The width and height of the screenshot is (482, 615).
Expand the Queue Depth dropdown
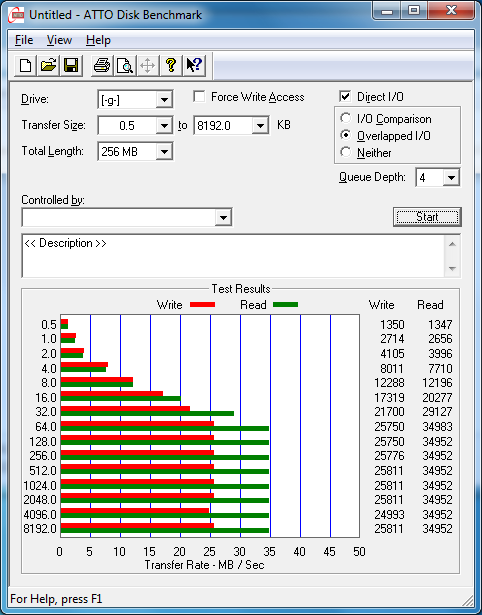451,178
